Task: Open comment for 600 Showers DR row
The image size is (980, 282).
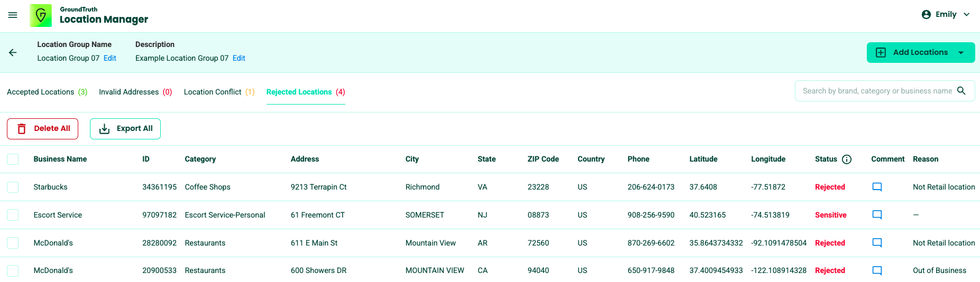Action: [877, 270]
